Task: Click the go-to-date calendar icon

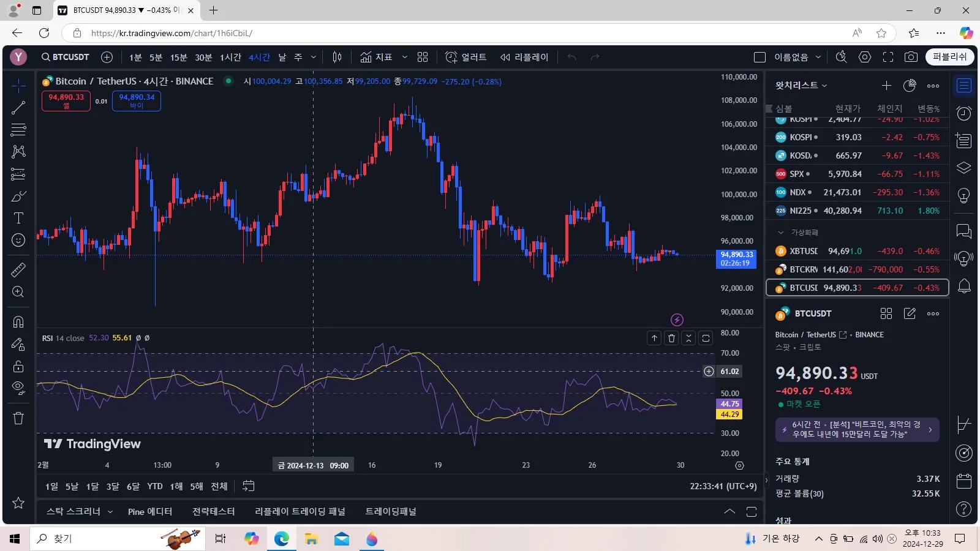Action: (248, 486)
